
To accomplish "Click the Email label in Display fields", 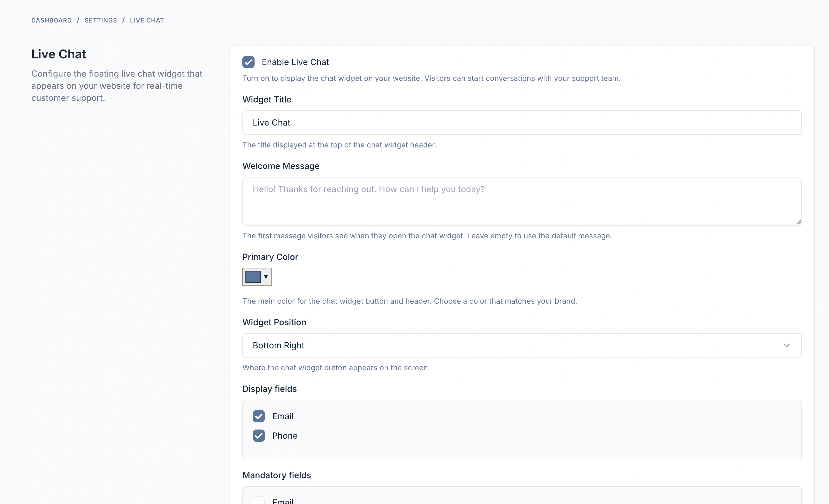I will (283, 416).
